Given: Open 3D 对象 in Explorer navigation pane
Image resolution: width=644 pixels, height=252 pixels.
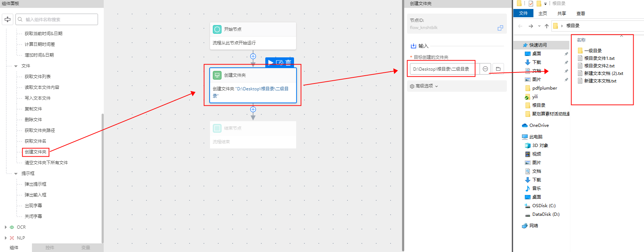Looking at the screenshot, I should pos(540,146).
